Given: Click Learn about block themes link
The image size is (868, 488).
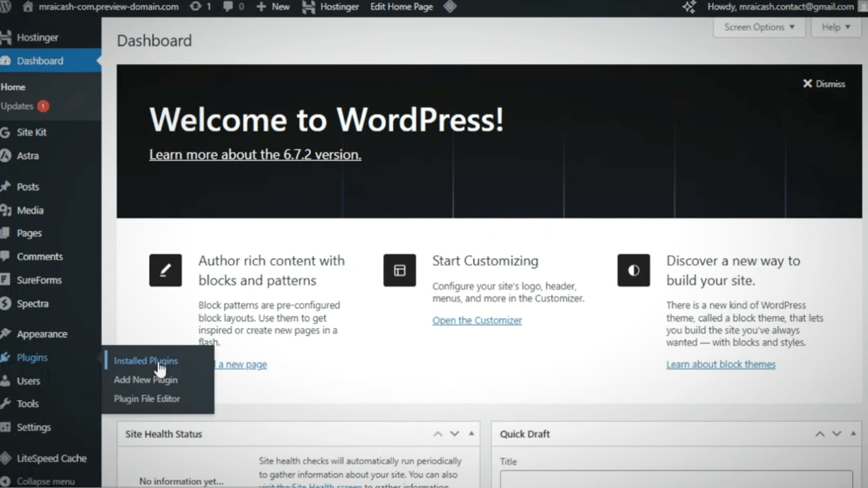Looking at the screenshot, I should (x=721, y=364).
